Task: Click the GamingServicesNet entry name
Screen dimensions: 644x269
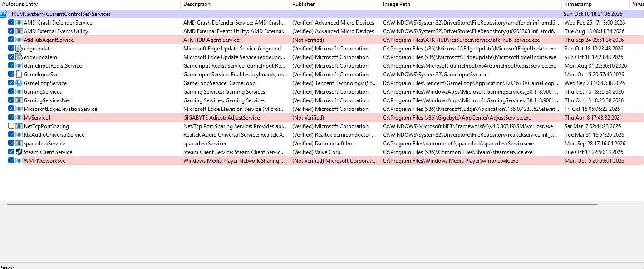Action: 47,100
